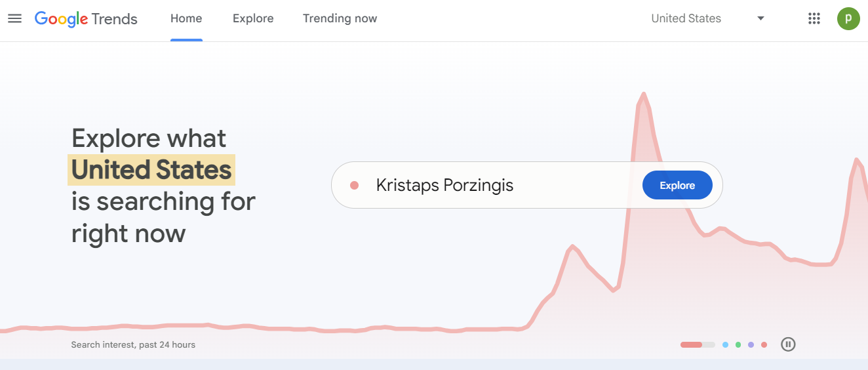This screenshot has height=370, width=868.
Task: Click the Kristaps Porzingis search term
Action: coord(444,186)
